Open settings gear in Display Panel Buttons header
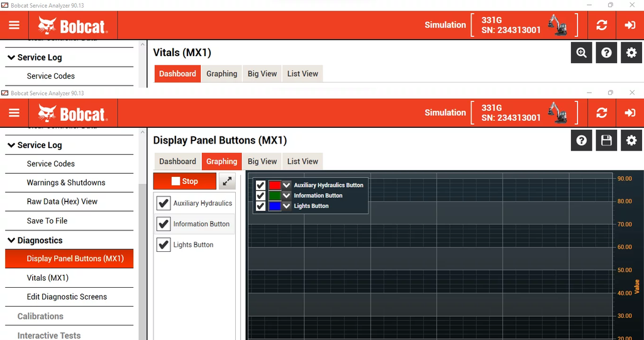 tap(631, 140)
